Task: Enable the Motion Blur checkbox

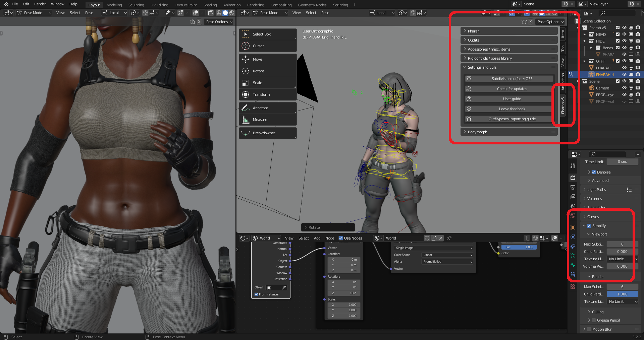Action: point(589,329)
